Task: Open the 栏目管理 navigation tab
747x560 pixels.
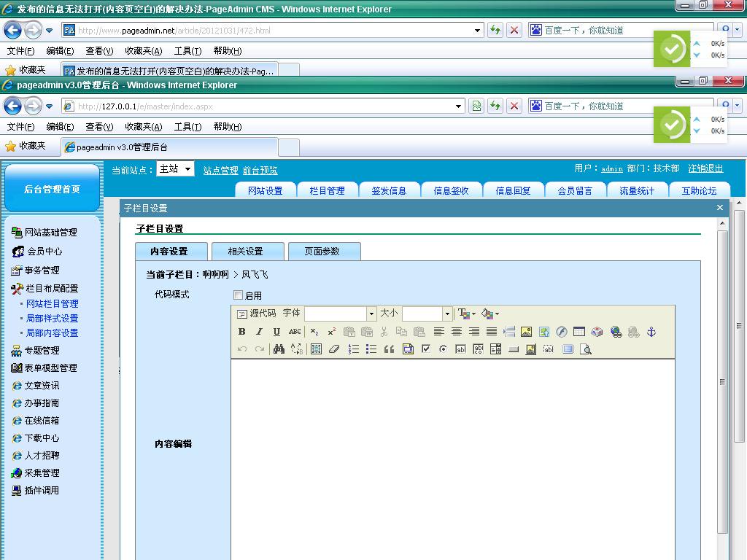Action: coord(327,191)
